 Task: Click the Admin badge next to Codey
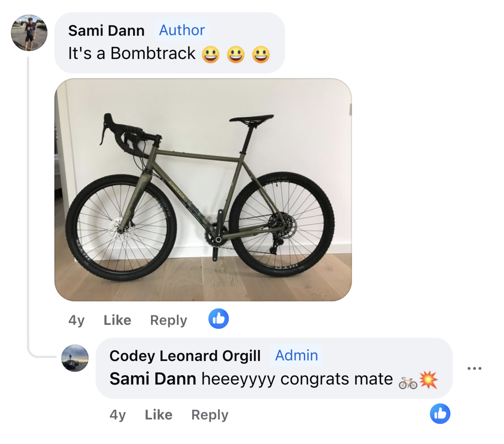(x=296, y=355)
